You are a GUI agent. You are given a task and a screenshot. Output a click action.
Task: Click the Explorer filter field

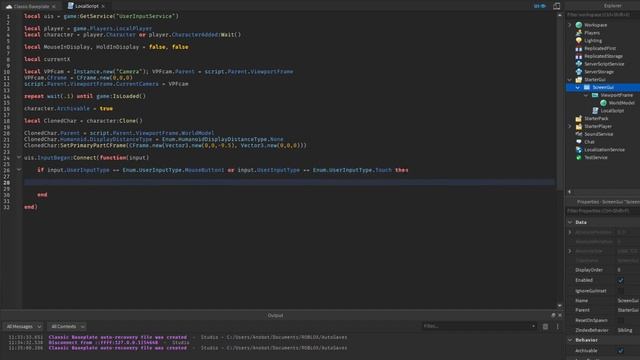coord(603,15)
